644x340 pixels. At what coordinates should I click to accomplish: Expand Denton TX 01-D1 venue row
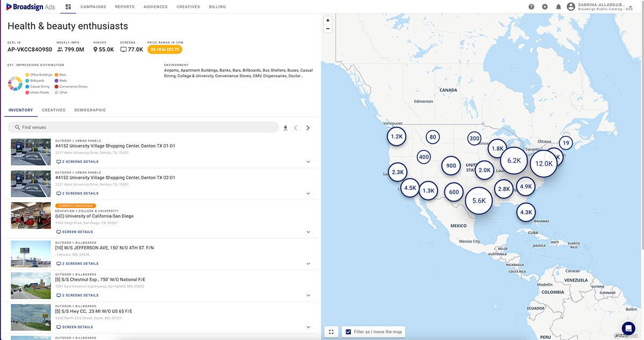[x=308, y=162]
